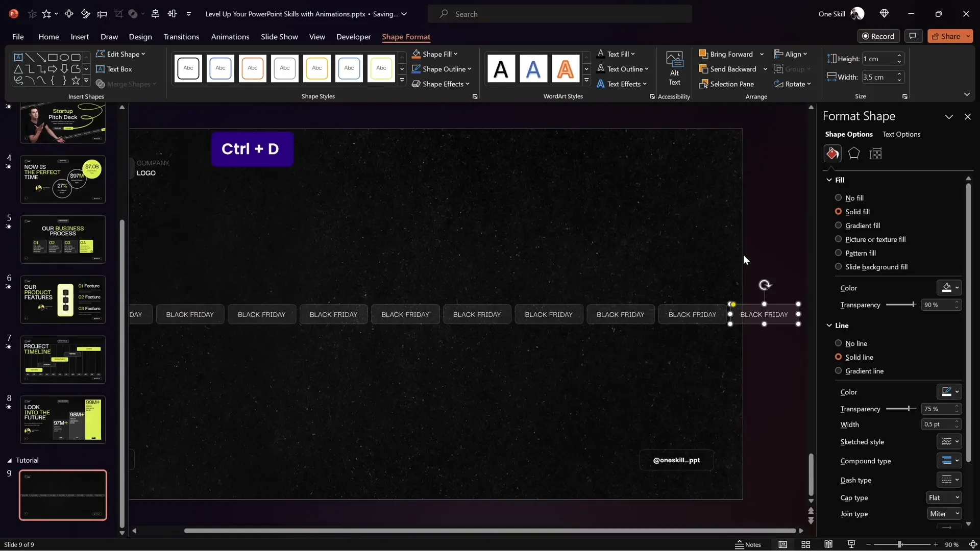980x551 pixels.
Task: Select Slide background fill option
Action: click(838, 266)
